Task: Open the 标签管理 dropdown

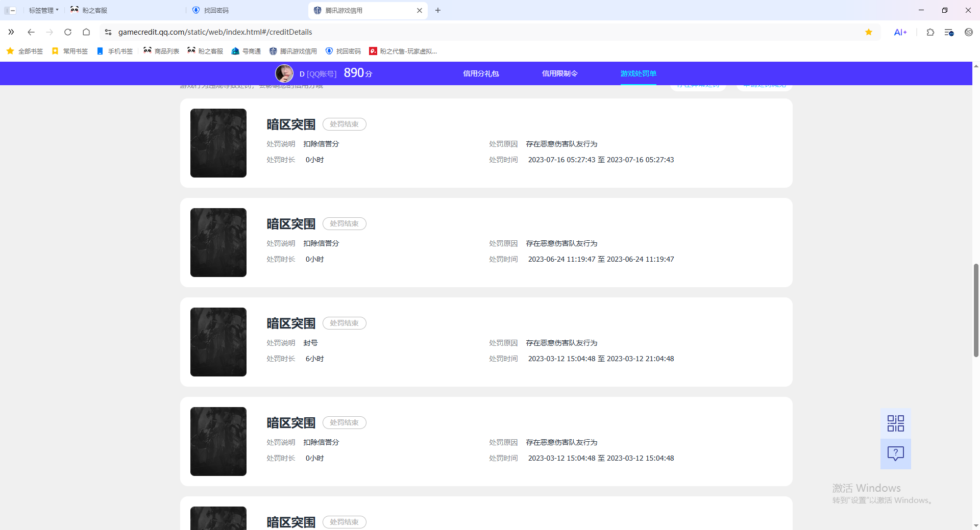Action: (x=43, y=10)
